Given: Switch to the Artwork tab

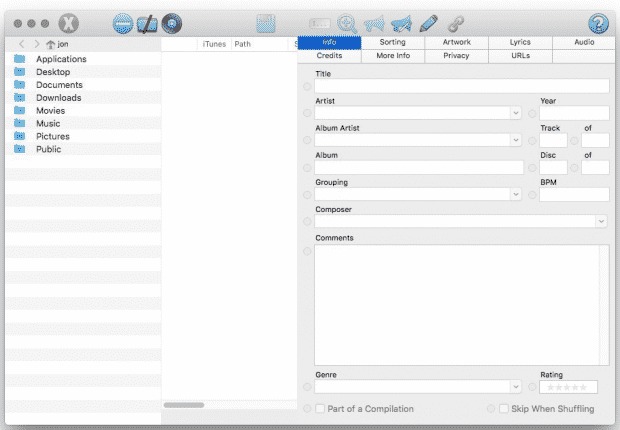Looking at the screenshot, I should click(x=457, y=42).
